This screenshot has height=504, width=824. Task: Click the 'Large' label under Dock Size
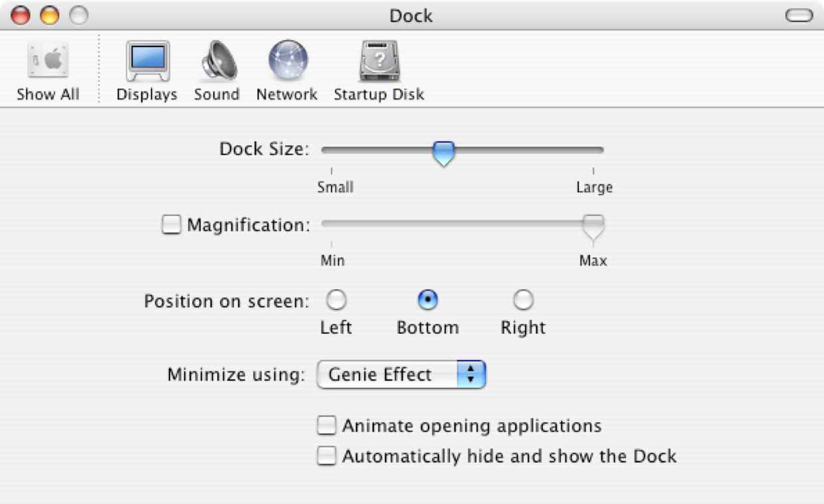click(594, 187)
